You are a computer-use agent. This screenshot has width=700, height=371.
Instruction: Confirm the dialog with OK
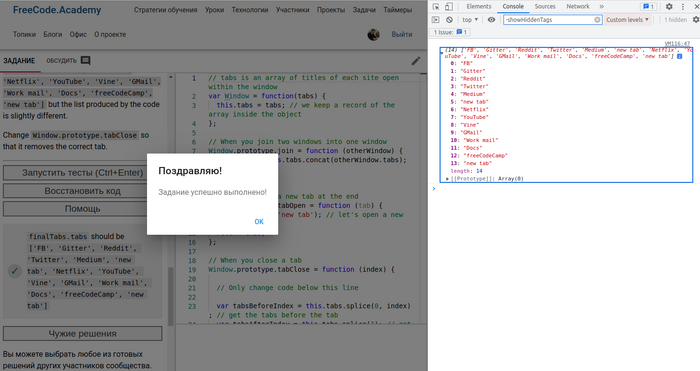click(x=259, y=221)
